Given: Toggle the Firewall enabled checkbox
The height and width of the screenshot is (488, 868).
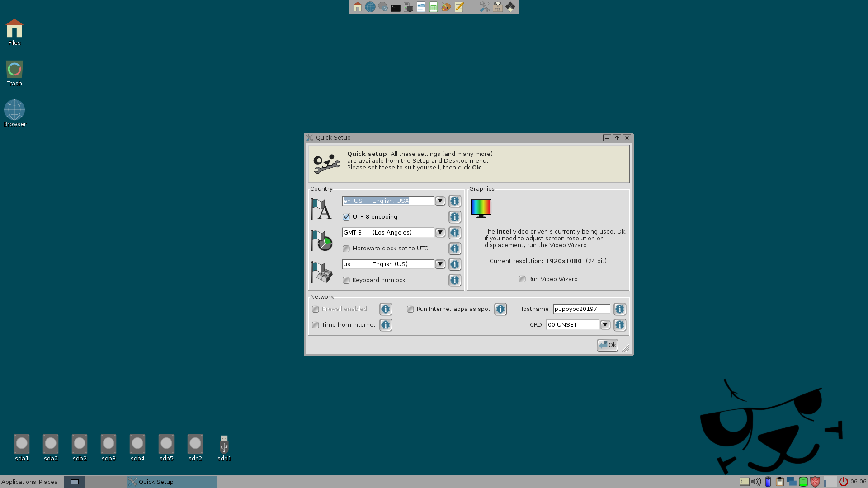Looking at the screenshot, I should tap(316, 309).
